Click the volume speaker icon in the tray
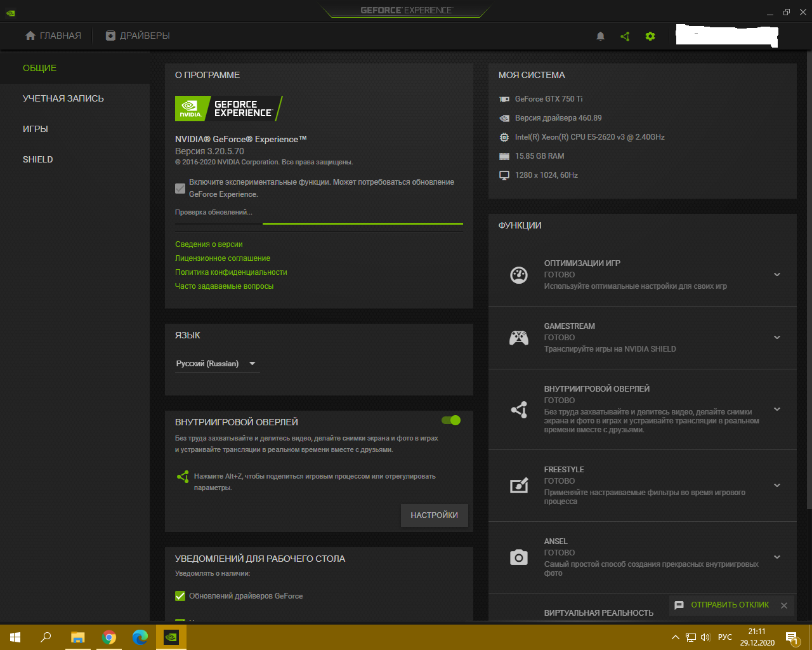812x650 pixels. 705,637
